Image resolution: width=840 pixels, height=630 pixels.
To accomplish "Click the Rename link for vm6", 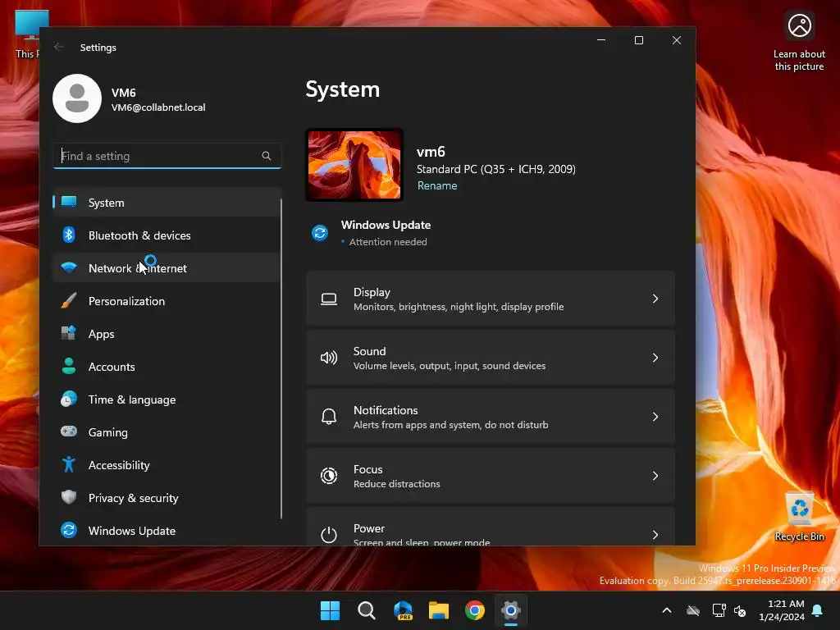I will [437, 185].
